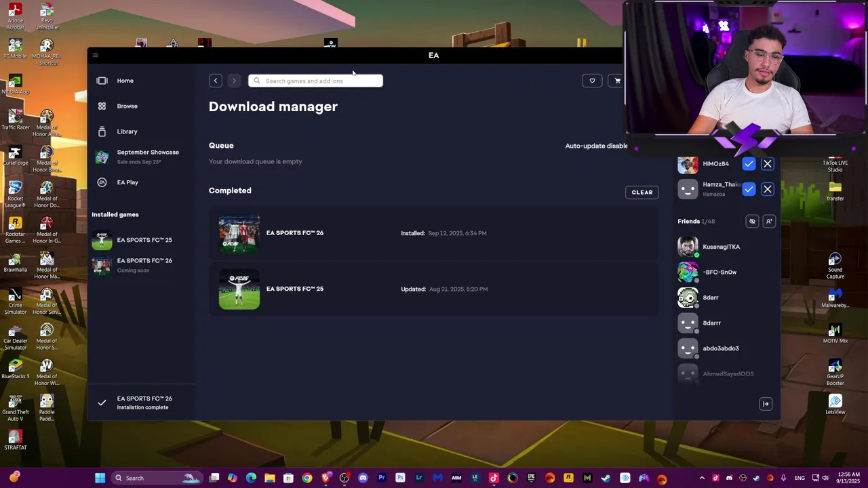
Task: Click EA SPORTS FC 26 Installation complete status
Action: pyautogui.click(x=141, y=403)
